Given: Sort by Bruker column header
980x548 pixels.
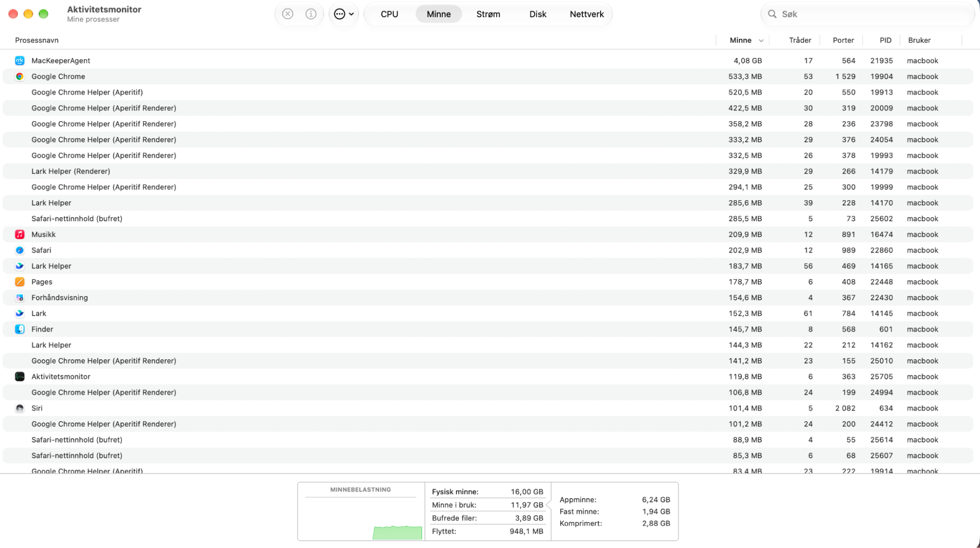Looking at the screenshot, I should click(919, 40).
